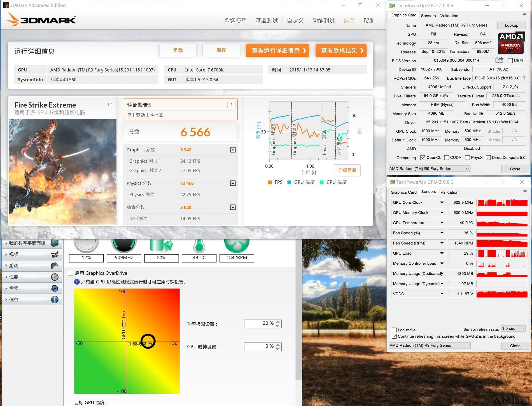The height and width of the screenshot is (406, 532).
Task: Enable the 启用 Graphics OverDrive checkbox
Action: tap(71, 273)
